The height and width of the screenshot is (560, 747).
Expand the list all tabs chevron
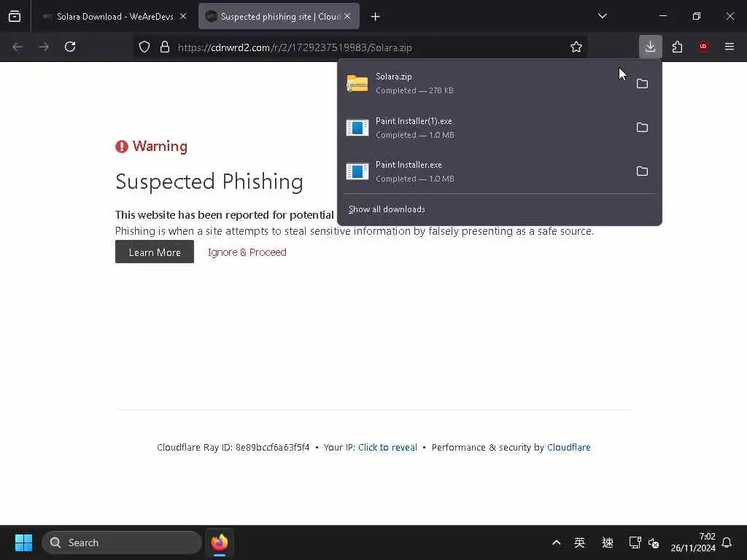coord(602,16)
